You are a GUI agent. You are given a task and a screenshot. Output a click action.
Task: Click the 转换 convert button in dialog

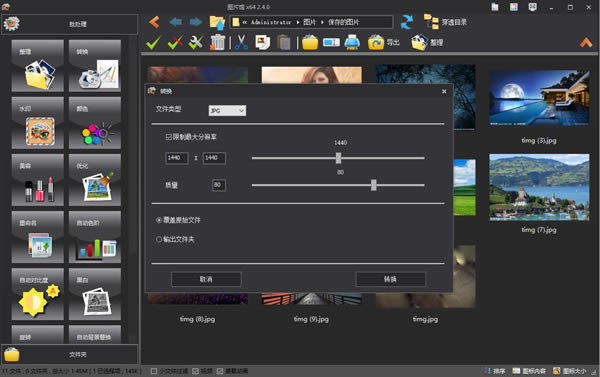tap(390, 279)
